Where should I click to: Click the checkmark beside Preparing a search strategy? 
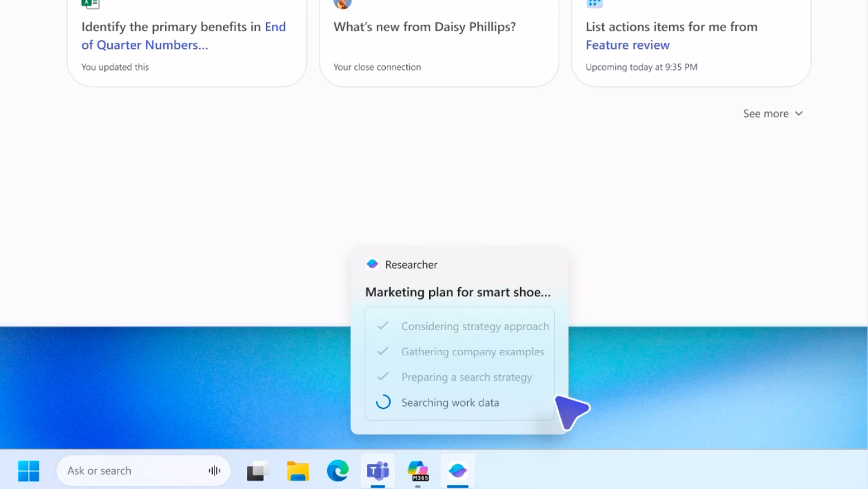pyautogui.click(x=383, y=376)
